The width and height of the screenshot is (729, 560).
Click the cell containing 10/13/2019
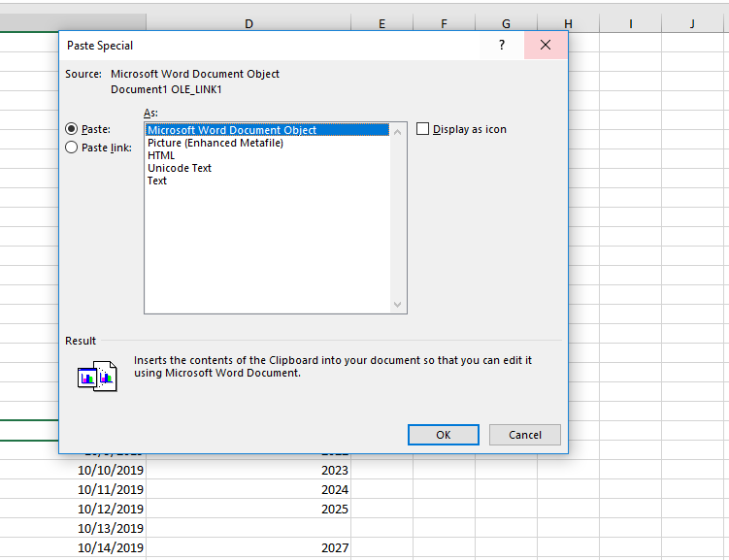click(73, 528)
